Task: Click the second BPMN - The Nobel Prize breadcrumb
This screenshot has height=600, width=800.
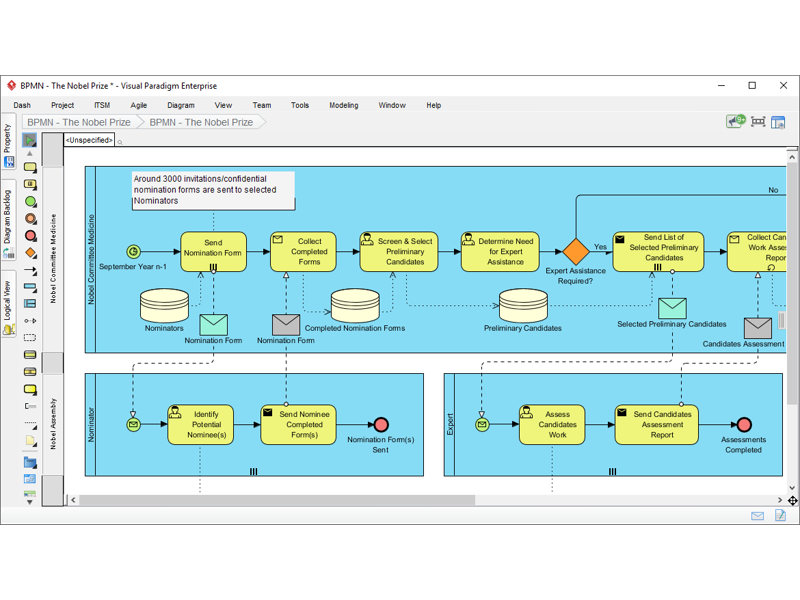Action: 201,122
